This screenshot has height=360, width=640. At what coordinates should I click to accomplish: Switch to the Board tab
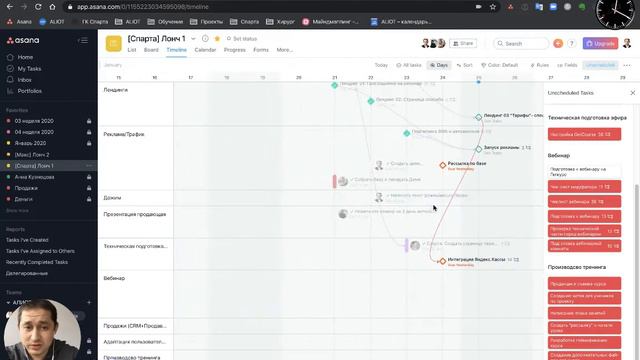151,50
